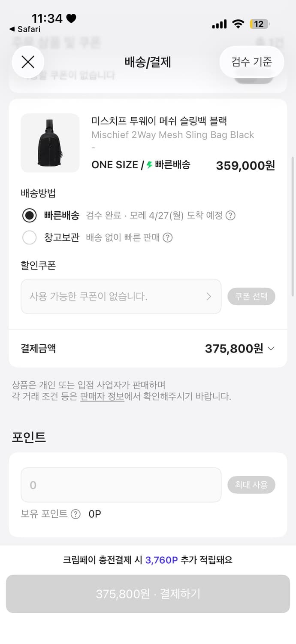
Task: Open the 검수 기준 inspection criteria
Action: 251,62
